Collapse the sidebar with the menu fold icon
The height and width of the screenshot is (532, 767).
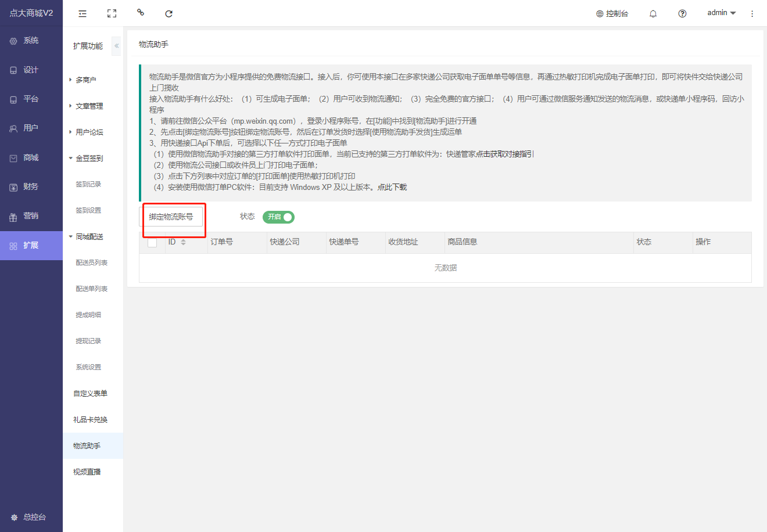83,13
